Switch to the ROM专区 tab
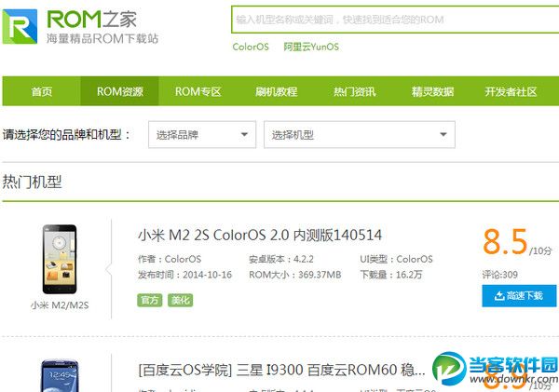Image resolution: width=559 pixels, height=392 pixels. click(198, 91)
